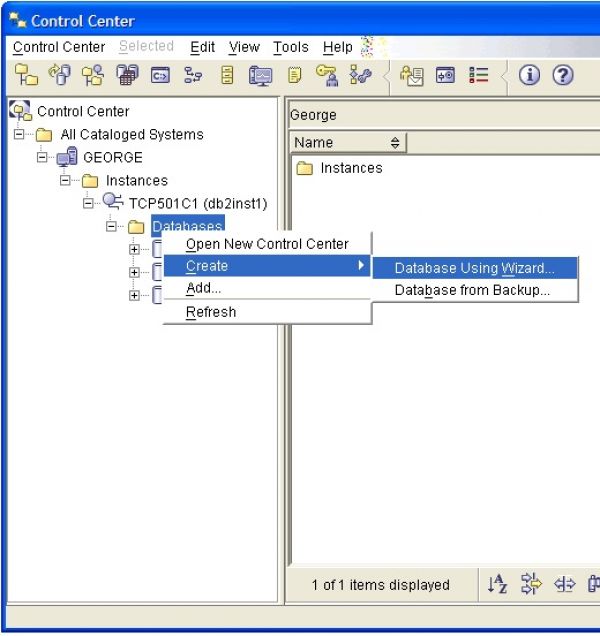Open the Information Center (i) icon

pyautogui.click(x=529, y=75)
